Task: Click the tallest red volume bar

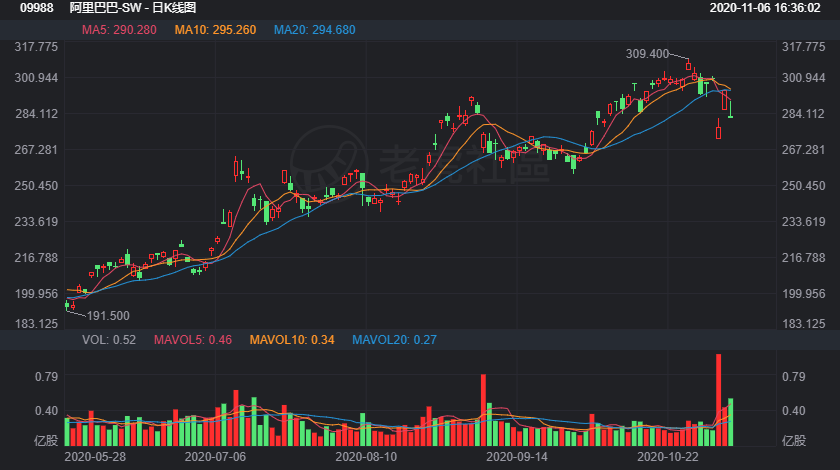Action: 718,400
